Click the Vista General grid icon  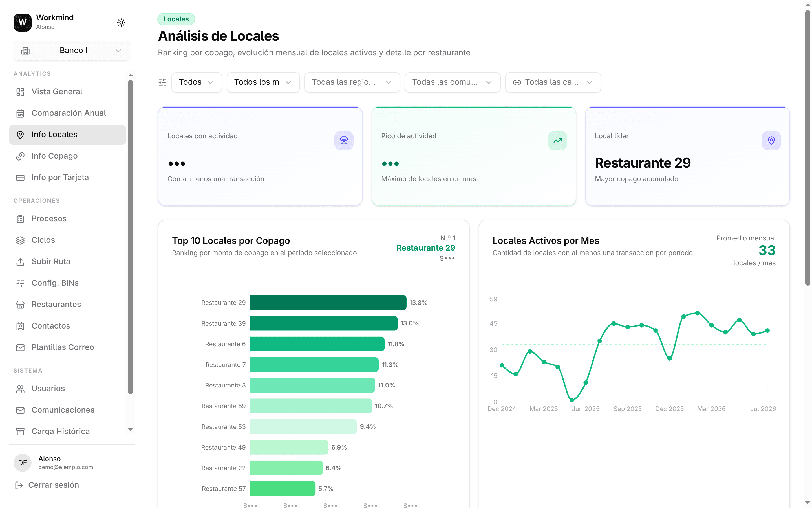pos(21,92)
